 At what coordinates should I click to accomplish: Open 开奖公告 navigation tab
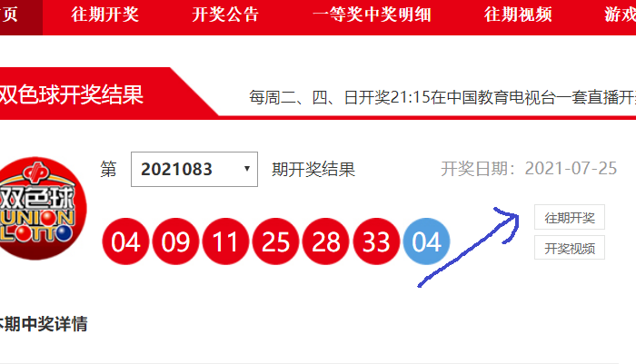click(x=225, y=15)
